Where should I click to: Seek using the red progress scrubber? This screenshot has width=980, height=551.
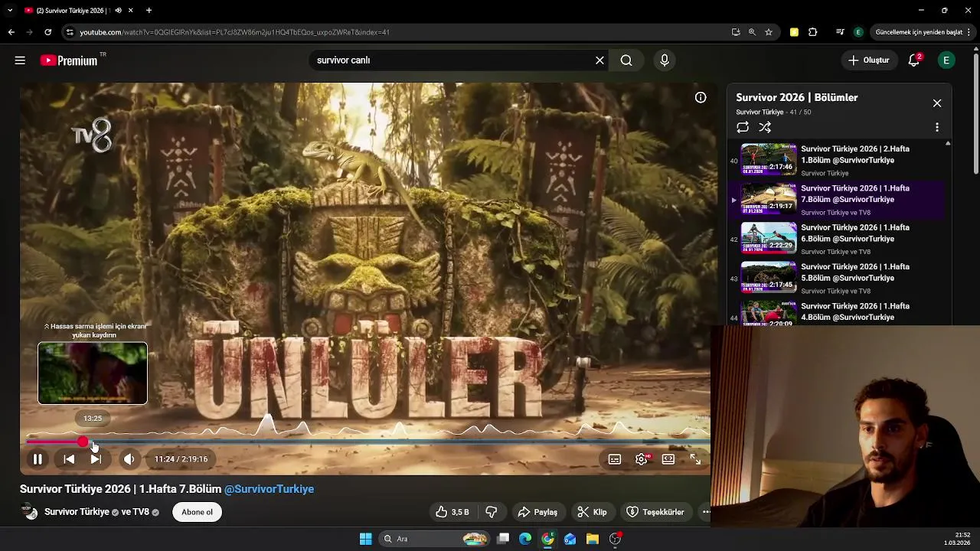83,442
